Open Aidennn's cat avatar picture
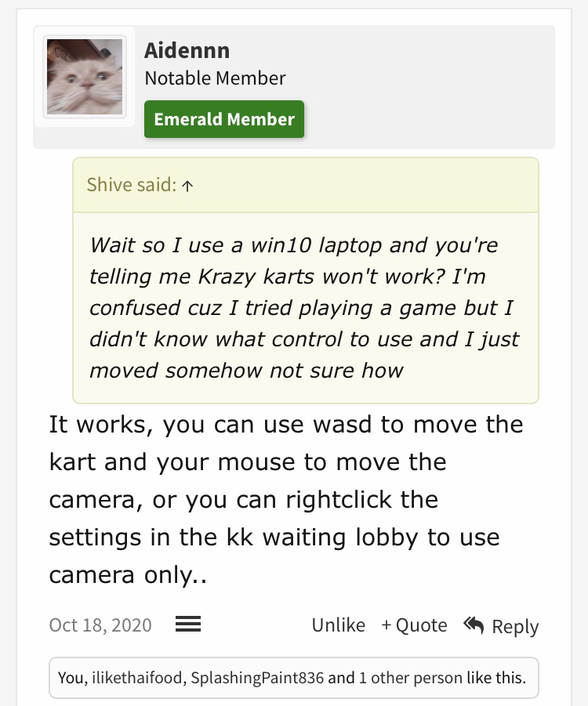Image resolution: width=588 pixels, height=706 pixels. (x=85, y=77)
